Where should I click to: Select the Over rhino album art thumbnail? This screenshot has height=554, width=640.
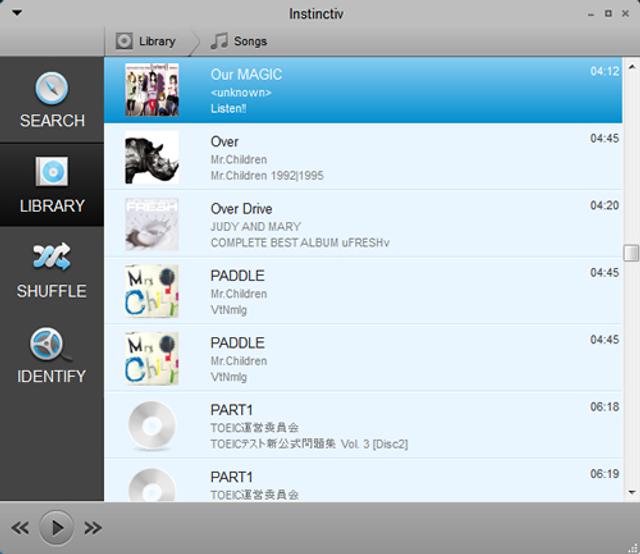click(x=152, y=157)
